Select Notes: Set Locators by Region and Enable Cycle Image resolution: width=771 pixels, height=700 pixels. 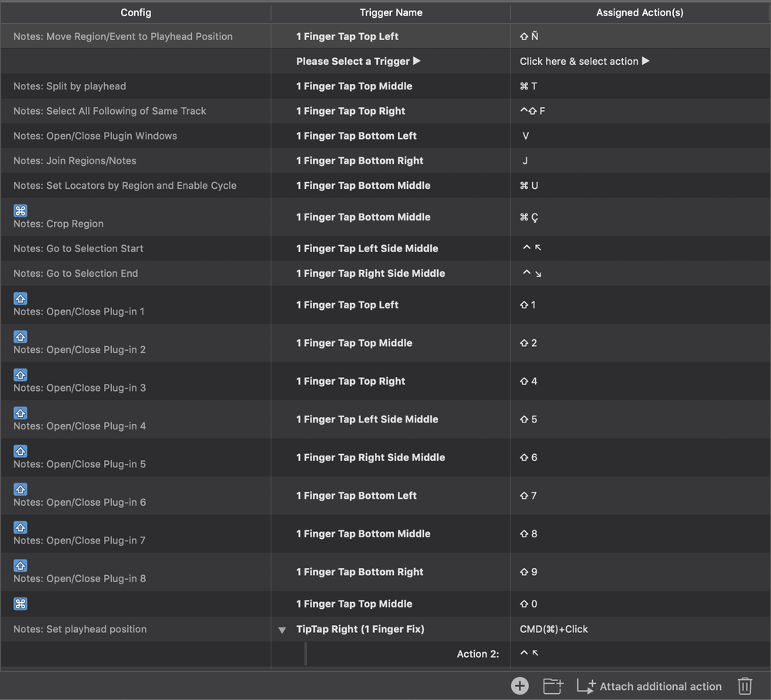point(125,185)
